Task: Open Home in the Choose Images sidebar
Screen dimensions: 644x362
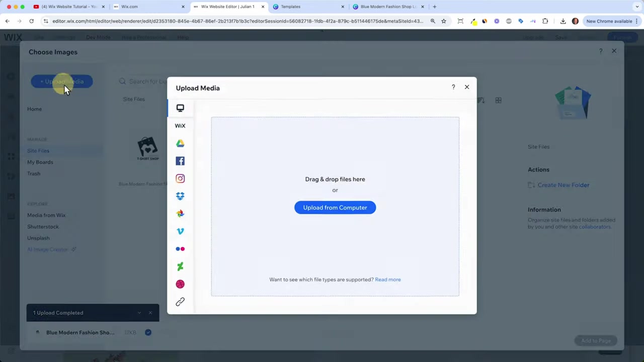Action: [x=34, y=109]
